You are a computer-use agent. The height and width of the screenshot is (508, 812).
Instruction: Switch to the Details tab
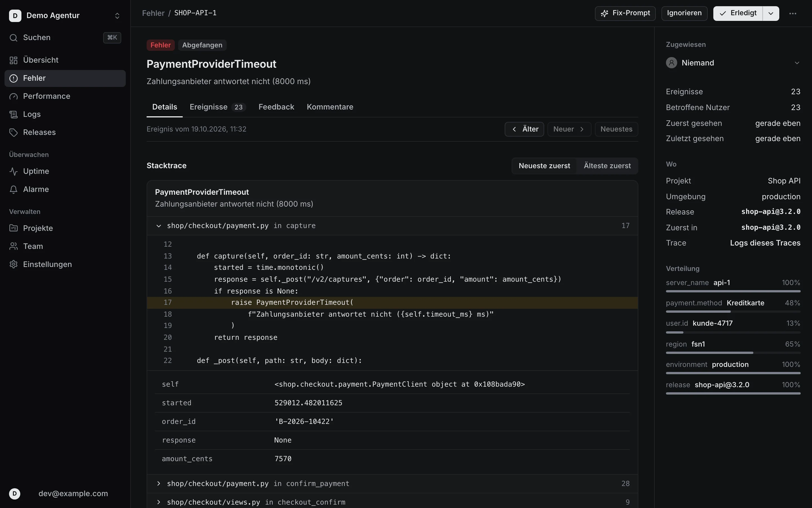(164, 107)
